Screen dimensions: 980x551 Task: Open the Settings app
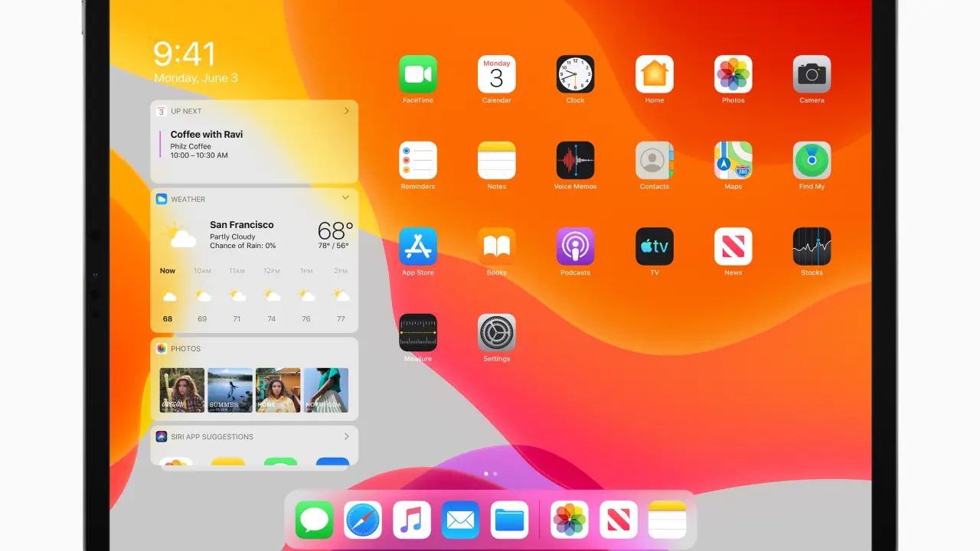[497, 333]
